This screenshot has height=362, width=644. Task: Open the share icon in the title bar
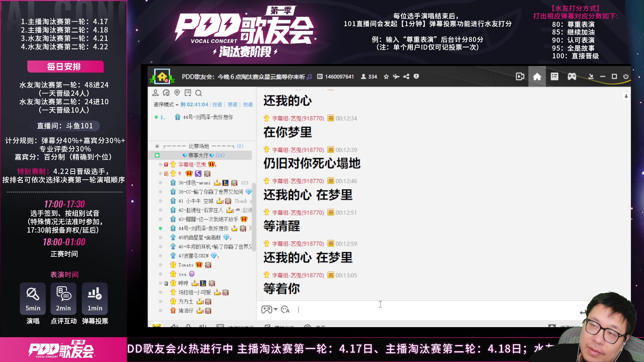406,76
